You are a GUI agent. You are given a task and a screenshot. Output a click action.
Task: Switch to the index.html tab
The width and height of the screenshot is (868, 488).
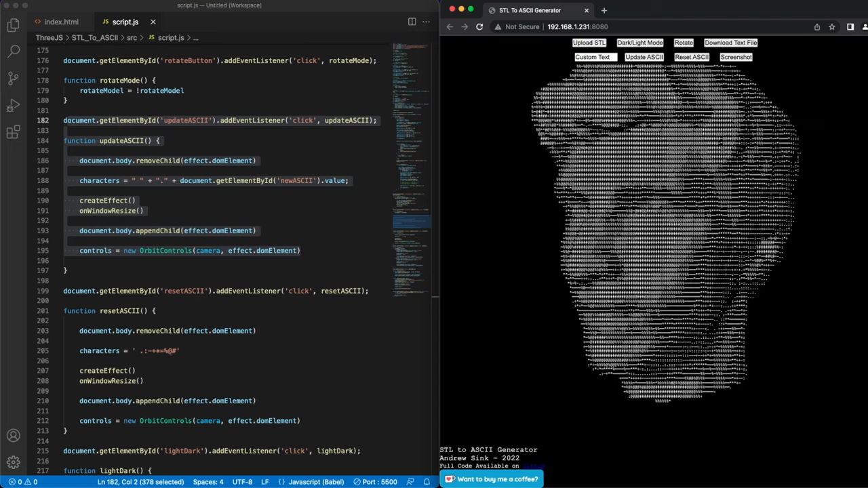coord(61,22)
